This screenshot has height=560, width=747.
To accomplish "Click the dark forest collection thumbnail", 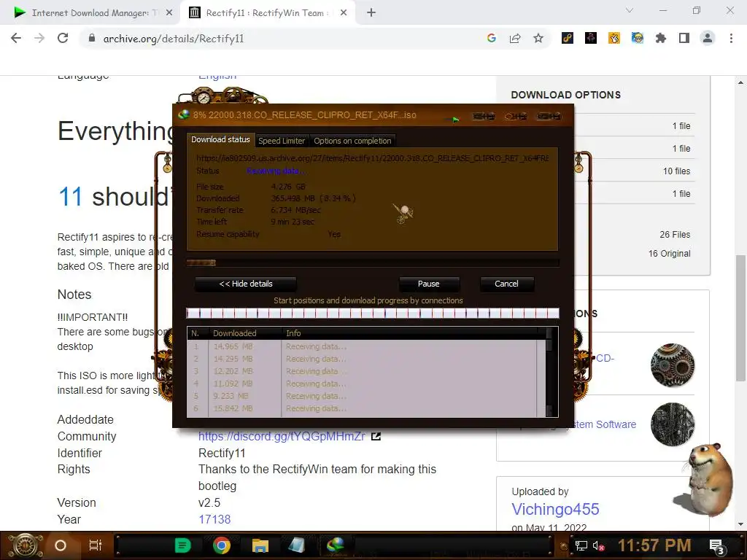I will pos(673,424).
